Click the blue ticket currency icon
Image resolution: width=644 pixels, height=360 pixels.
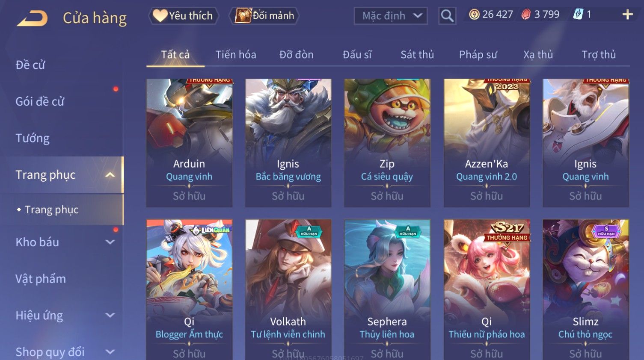578,15
